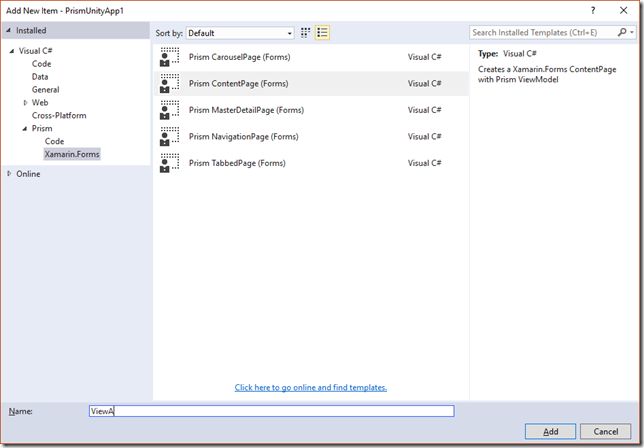644x448 pixels.
Task: Select the Data category
Action: point(40,77)
